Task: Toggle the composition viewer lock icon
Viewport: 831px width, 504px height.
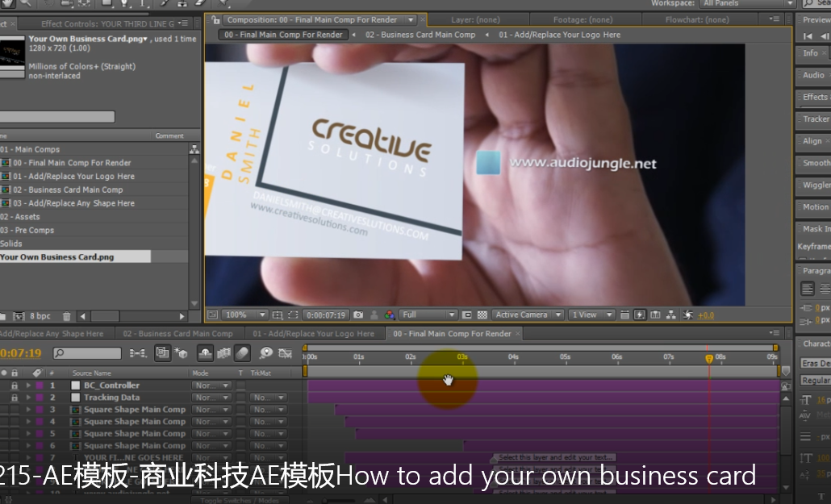Action: [215, 20]
